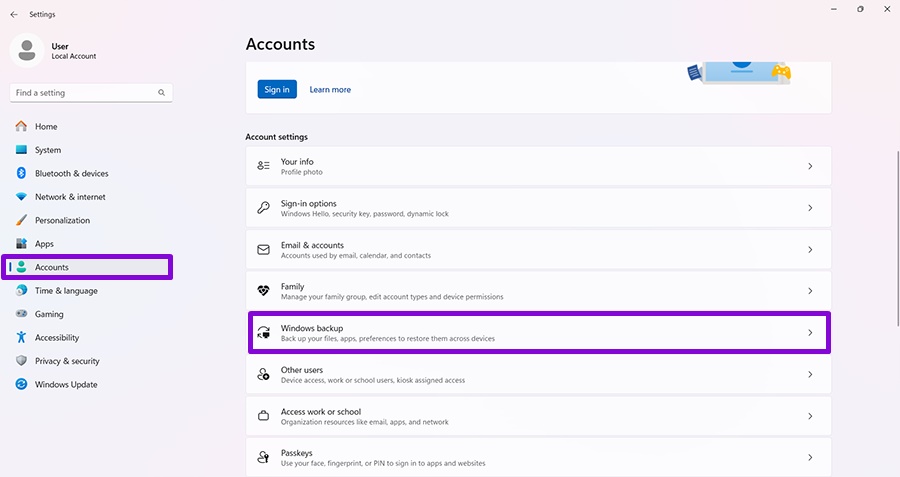This screenshot has width=900, height=477.
Task: Click the "Local Account" text
Action: coord(74,56)
